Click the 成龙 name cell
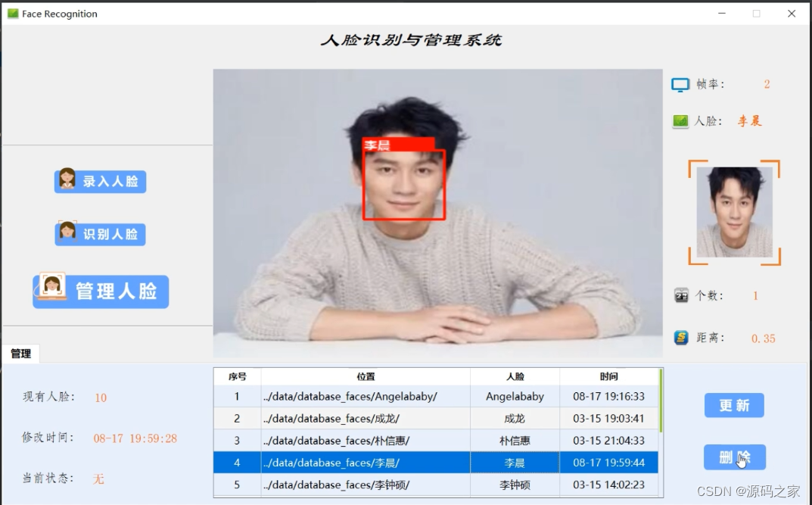The width and height of the screenshot is (812, 505). pos(515,419)
